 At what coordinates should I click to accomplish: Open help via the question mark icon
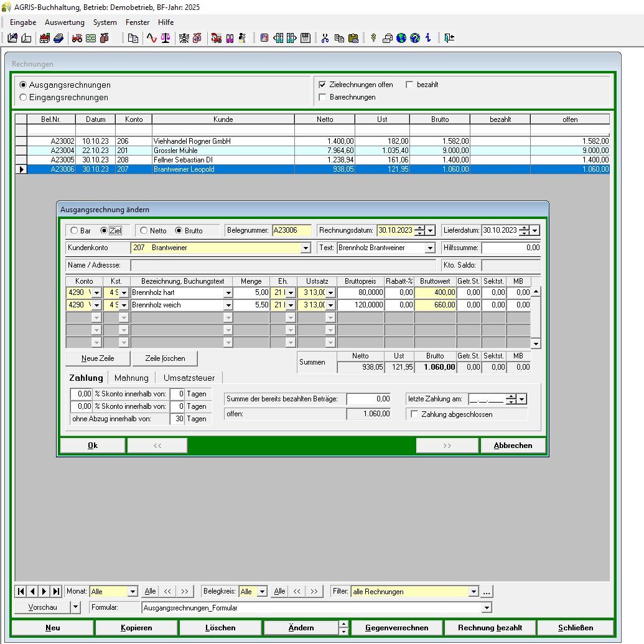click(x=414, y=38)
